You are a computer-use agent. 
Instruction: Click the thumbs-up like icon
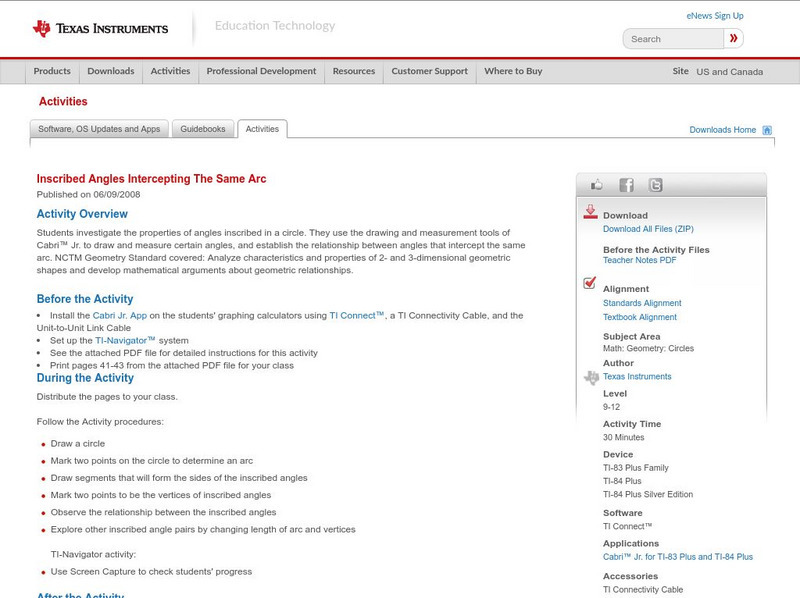pyautogui.click(x=596, y=185)
